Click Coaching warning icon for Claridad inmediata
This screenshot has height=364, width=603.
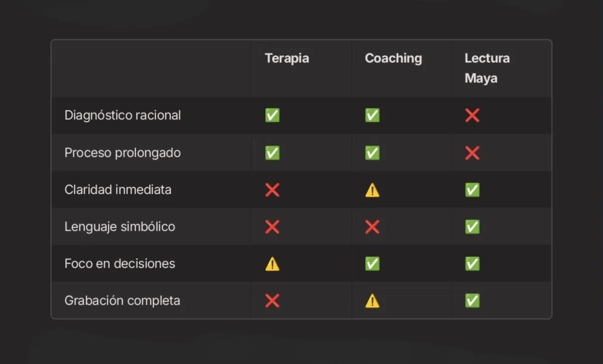[372, 190]
